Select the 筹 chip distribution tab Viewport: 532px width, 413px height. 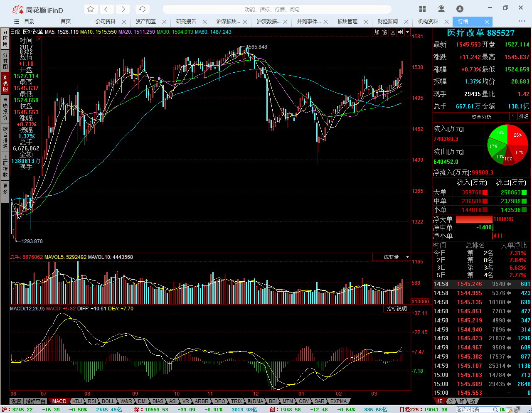point(461,401)
